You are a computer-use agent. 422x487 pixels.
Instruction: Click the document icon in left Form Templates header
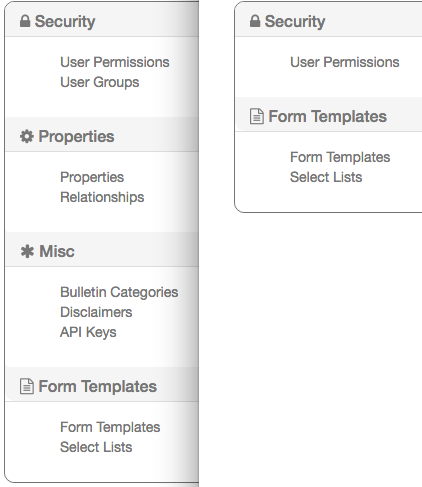[x=27, y=386]
